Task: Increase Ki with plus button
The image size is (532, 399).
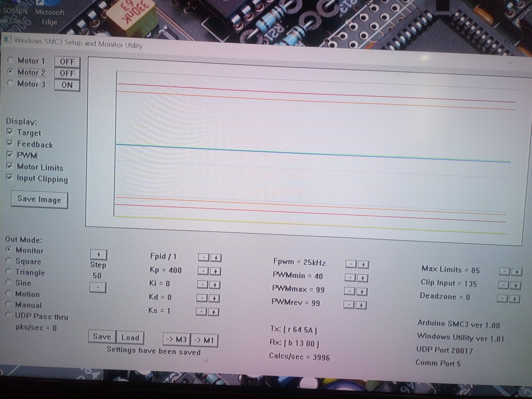Action: click(215, 285)
